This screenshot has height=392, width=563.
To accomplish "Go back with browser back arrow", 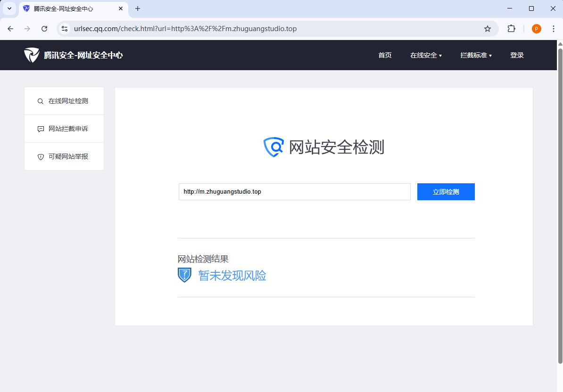I will point(10,29).
